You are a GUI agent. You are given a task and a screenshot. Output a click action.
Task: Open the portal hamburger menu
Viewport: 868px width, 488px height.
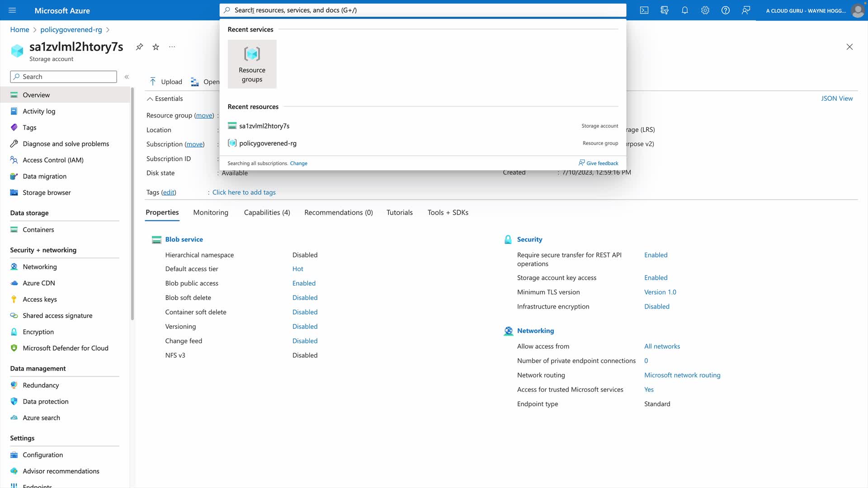pos(12,10)
